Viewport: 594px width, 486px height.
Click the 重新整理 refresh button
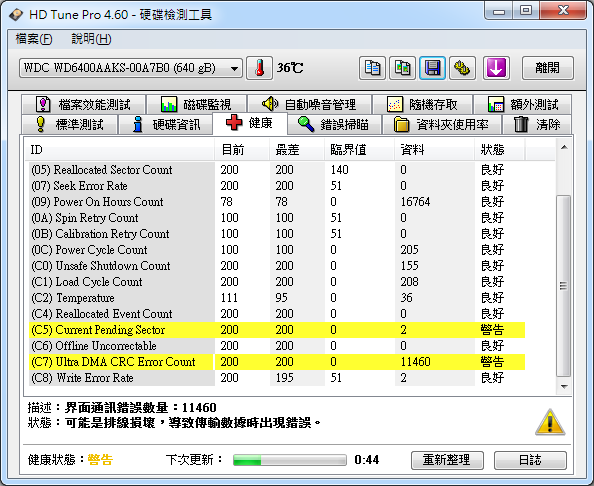[447, 460]
